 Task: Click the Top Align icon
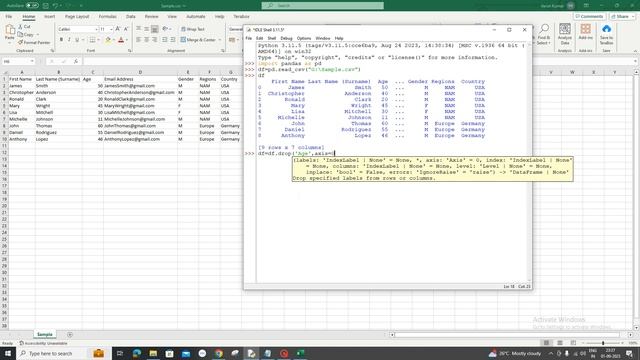tap(138, 29)
